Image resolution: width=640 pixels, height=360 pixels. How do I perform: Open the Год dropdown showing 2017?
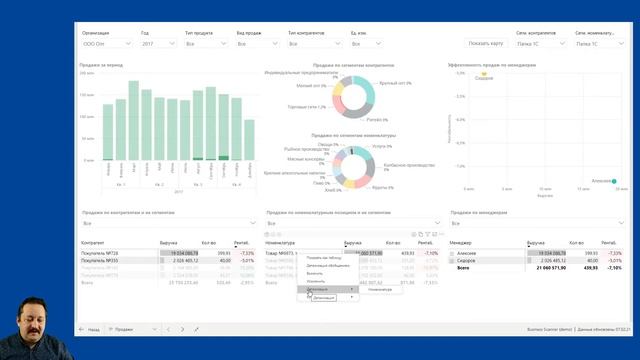[x=158, y=44]
